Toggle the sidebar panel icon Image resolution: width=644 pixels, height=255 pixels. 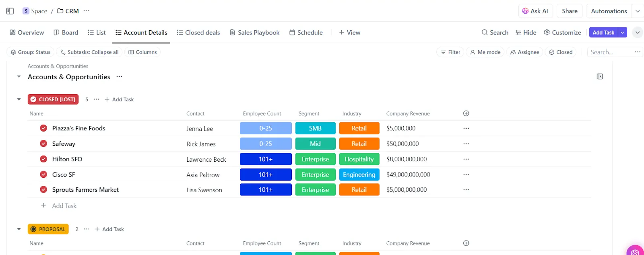point(10,11)
